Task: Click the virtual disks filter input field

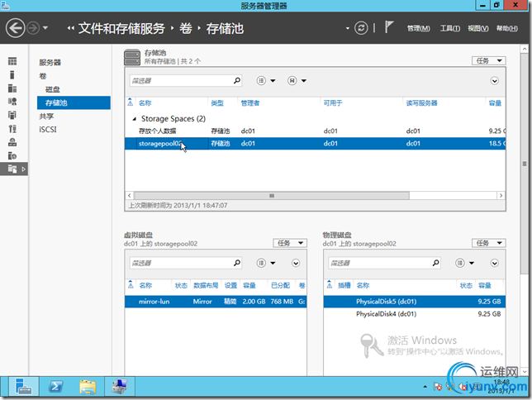Action: tap(181, 263)
